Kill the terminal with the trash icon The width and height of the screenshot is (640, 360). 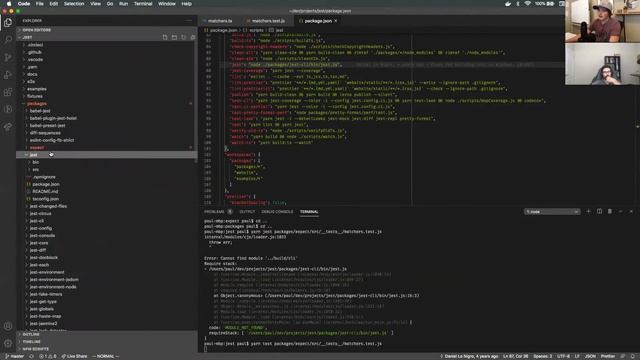[610, 211]
